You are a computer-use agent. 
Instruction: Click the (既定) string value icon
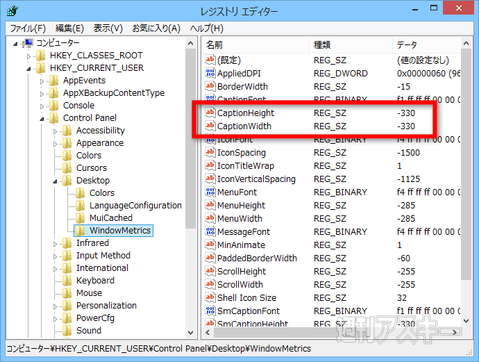210,60
